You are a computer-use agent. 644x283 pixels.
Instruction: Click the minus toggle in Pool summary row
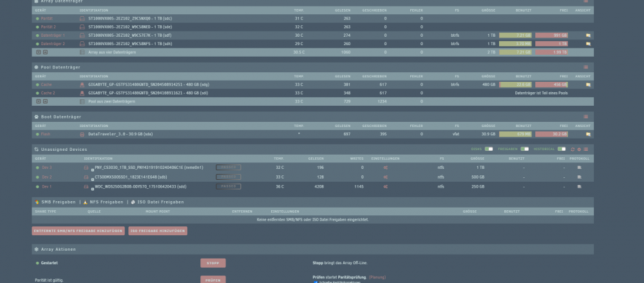point(45,101)
